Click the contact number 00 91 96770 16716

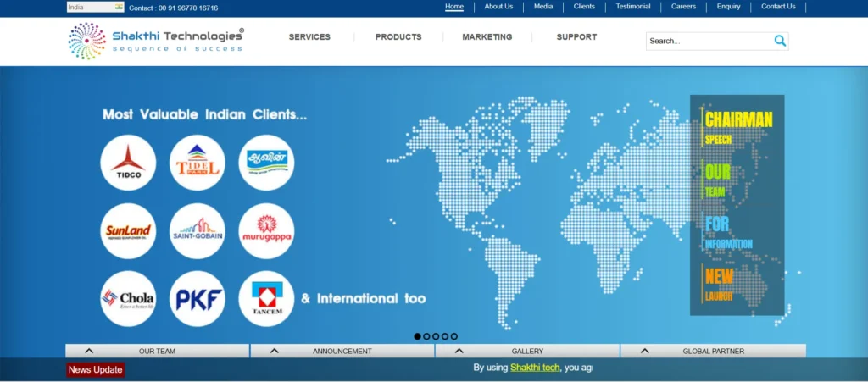(x=188, y=8)
